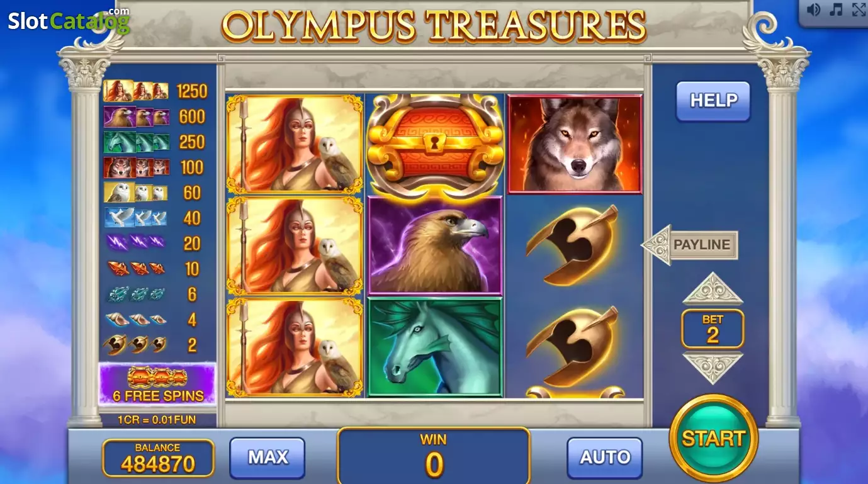This screenshot has width=868, height=484.
Task: Click the eagle symbol on middle reel
Action: (x=435, y=246)
